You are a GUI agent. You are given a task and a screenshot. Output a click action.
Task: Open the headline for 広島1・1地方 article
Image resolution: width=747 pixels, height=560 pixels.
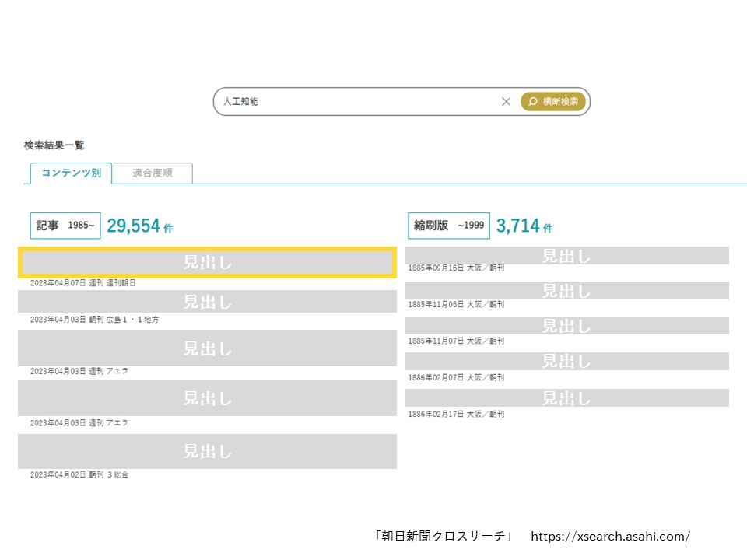pos(207,302)
